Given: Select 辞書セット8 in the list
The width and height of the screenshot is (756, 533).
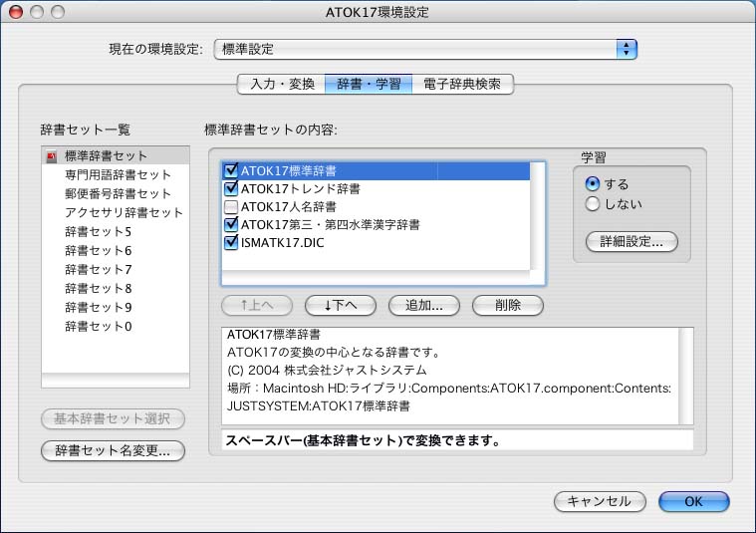Looking at the screenshot, I should [x=116, y=289].
